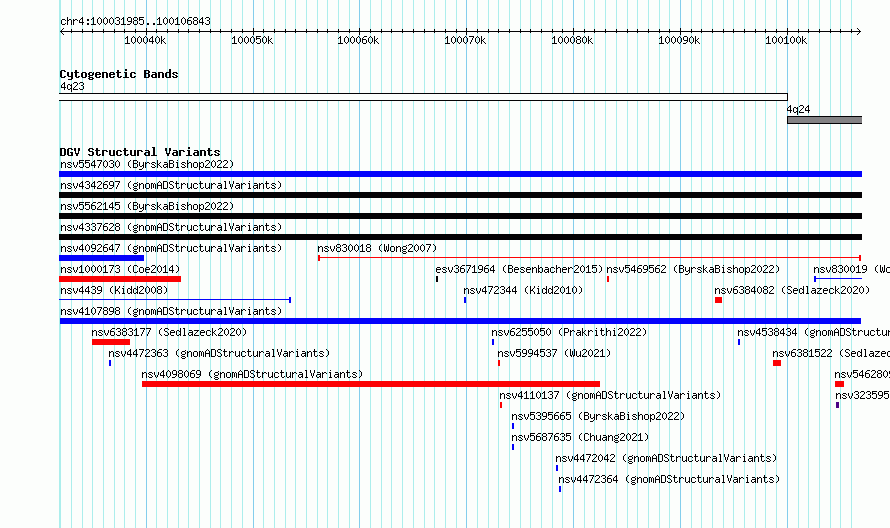Viewport: 890px width, 528px height.
Task: Open nsv5469562 (ByrskaBishop2022) label
Action: pos(693,269)
